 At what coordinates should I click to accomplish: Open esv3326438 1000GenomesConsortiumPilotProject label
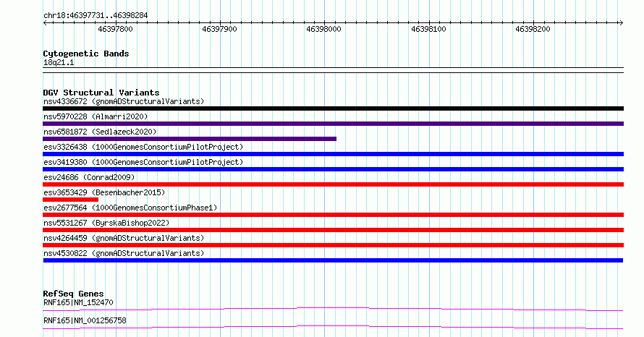tap(143, 147)
